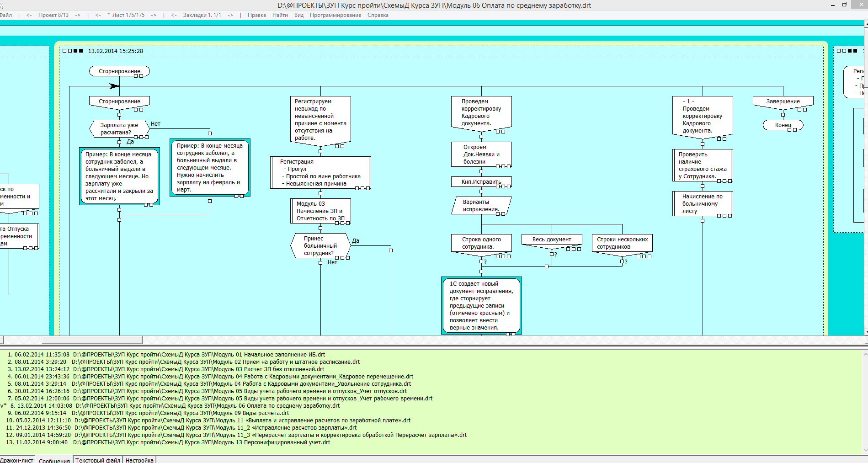Select Проверить наличие страхового стажа block
The height and width of the screenshot is (463, 868).
(x=703, y=165)
